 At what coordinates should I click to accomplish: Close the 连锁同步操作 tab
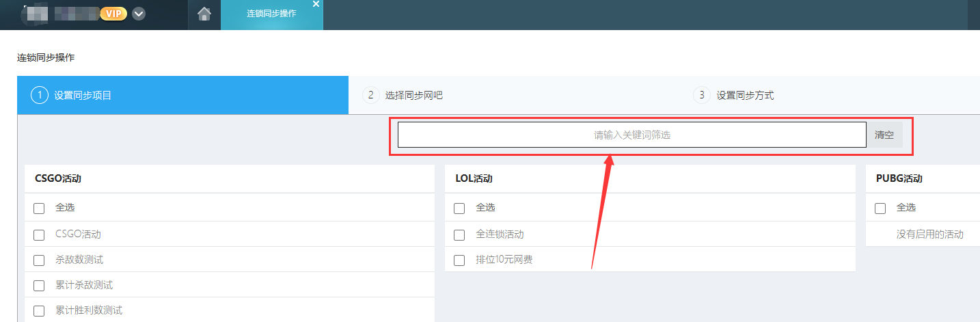(x=316, y=4)
